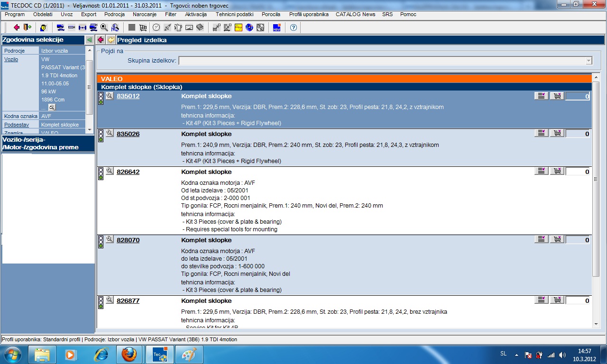This screenshot has height=364, width=607.
Task: Open help with the question mark icon
Action: click(x=293, y=27)
